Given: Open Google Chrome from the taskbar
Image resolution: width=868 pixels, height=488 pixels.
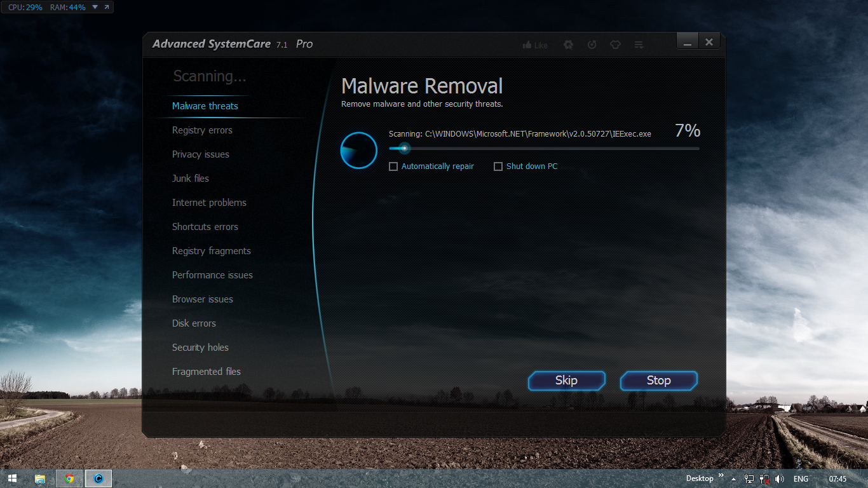Looking at the screenshot, I should point(69,478).
